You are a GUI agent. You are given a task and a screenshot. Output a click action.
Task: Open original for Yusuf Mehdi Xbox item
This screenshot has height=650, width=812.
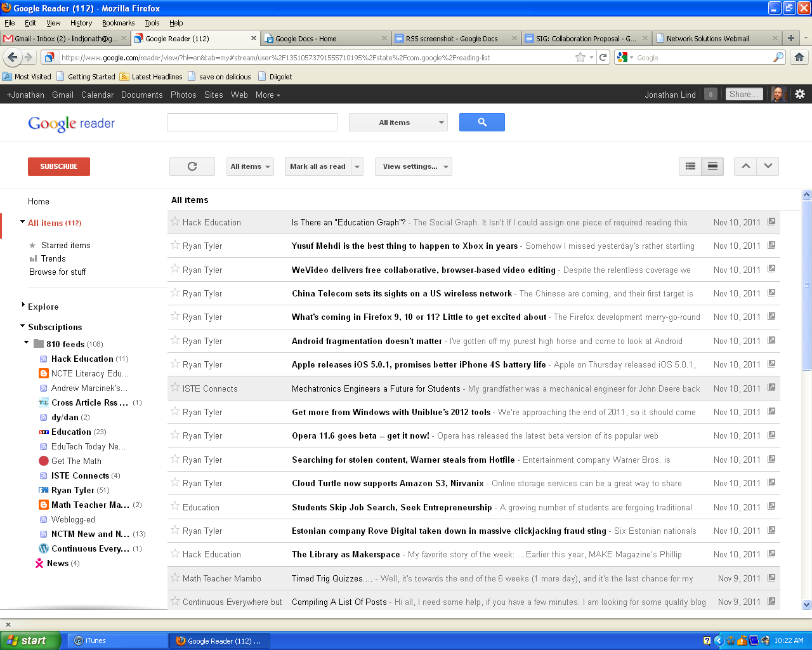pos(771,245)
